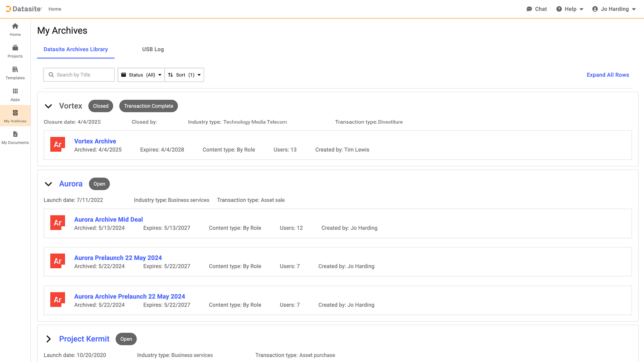
Task: Open the Apps grid icon
Action: coord(15,92)
